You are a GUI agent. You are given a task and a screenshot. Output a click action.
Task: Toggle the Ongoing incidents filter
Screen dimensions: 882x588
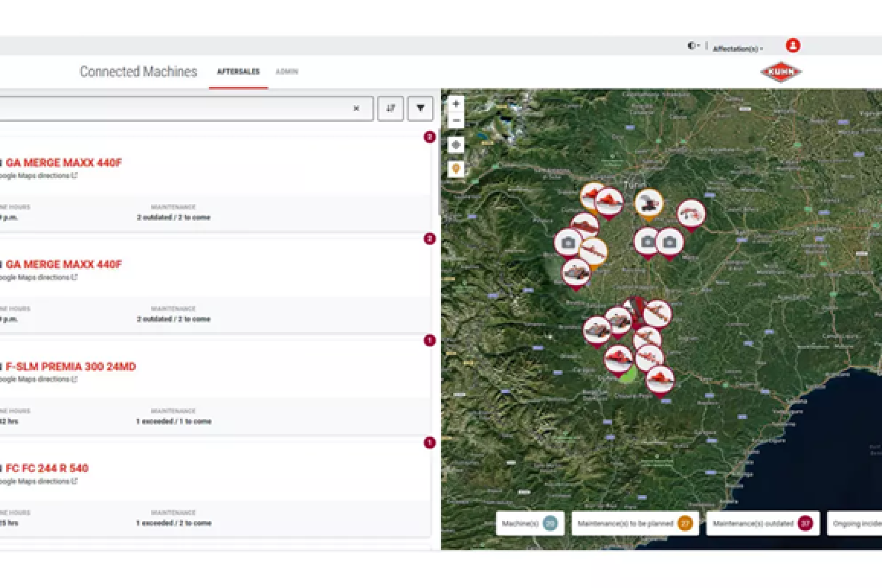click(856, 523)
